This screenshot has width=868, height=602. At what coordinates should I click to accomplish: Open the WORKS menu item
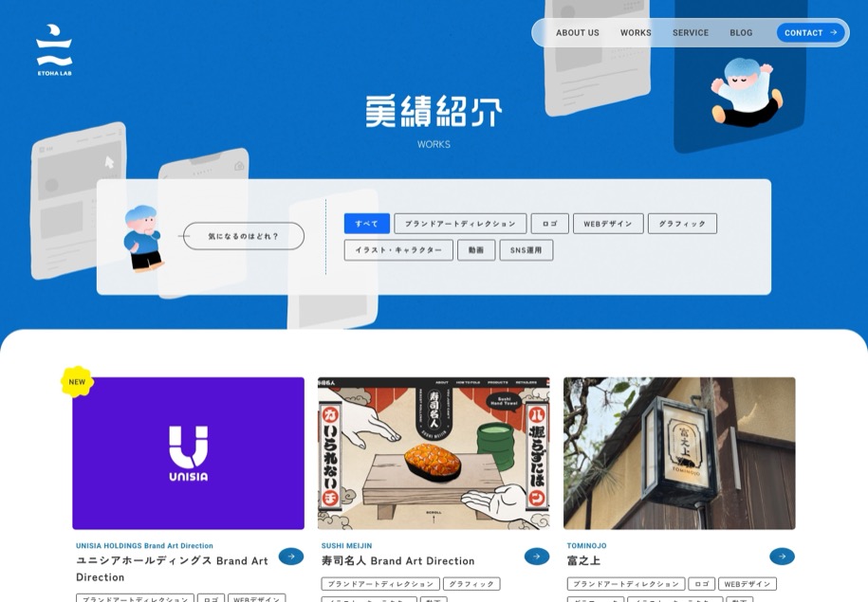[x=636, y=32]
